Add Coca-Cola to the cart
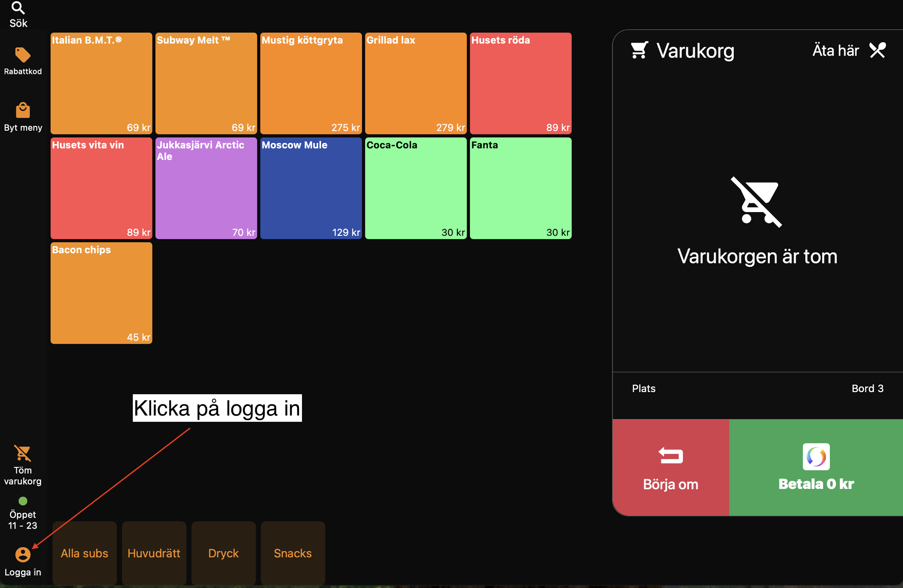The width and height of the screenshot is (903, 588). coord(416,188)
